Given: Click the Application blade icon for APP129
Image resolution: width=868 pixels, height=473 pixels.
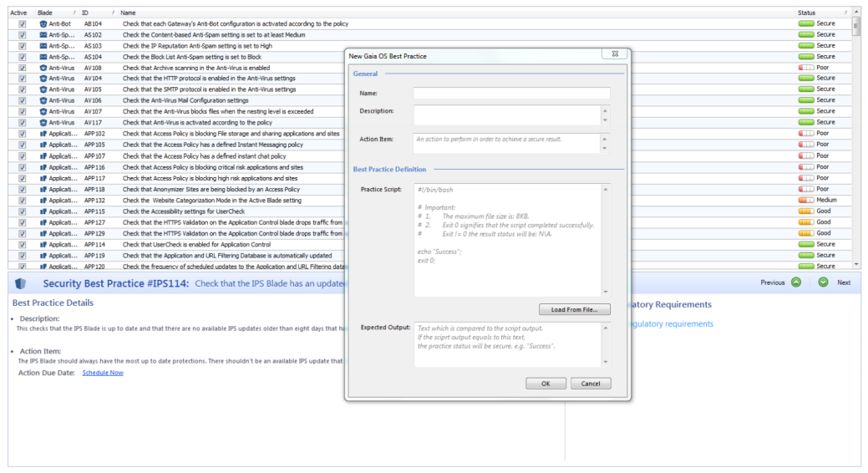Looking at the screenshot, I should (x=43, y=234).
